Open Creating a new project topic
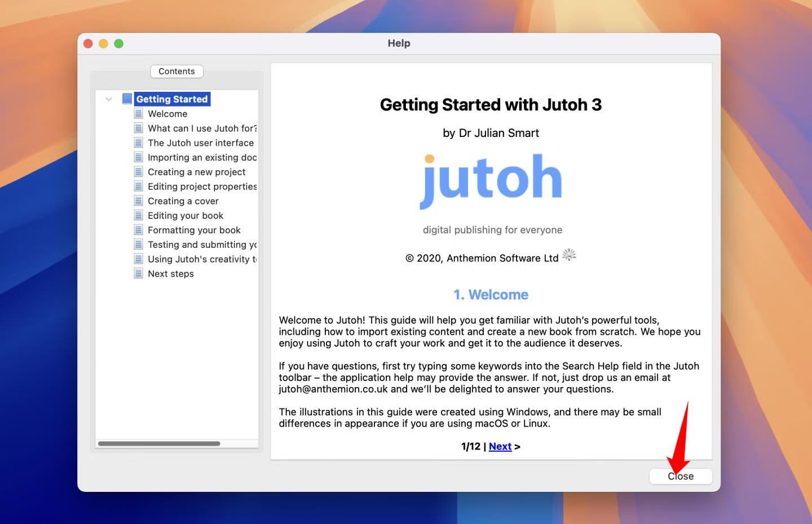The image size is (812, 524). (197, 172)
